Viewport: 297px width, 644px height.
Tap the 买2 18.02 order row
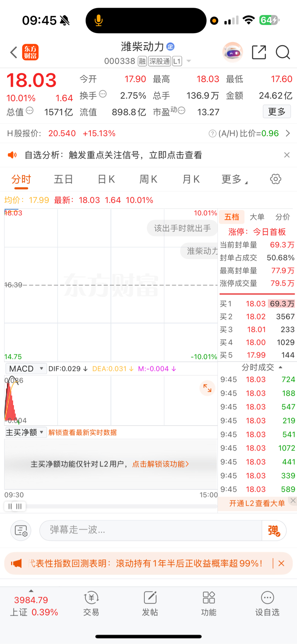(x=257, y=316)
